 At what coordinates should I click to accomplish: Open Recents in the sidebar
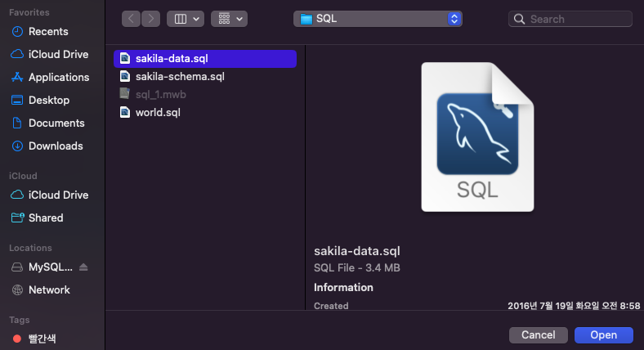pos(48,32)
